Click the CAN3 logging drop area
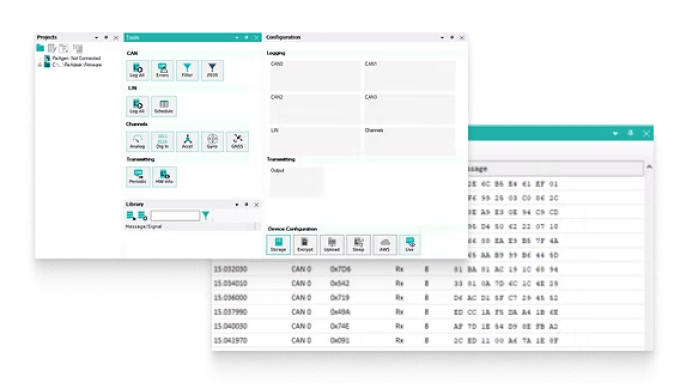The image size is (680, 384). tap(409, 108)
